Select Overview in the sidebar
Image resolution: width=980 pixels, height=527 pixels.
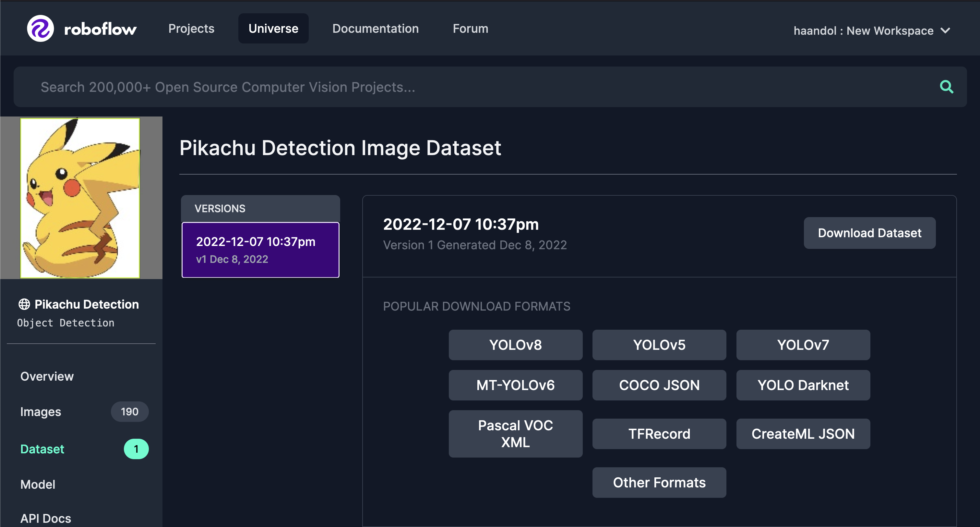[x=47, y=376]
